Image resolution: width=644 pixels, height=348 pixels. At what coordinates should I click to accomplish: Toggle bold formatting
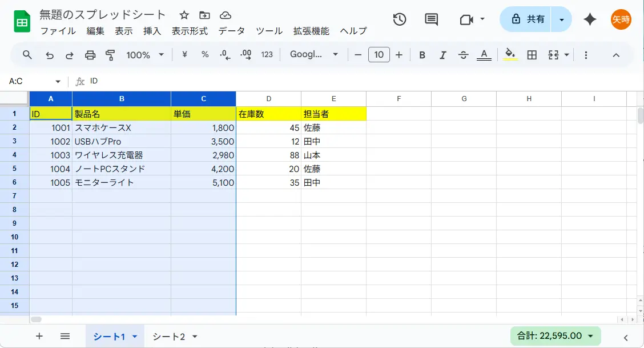tap(422, 55)
